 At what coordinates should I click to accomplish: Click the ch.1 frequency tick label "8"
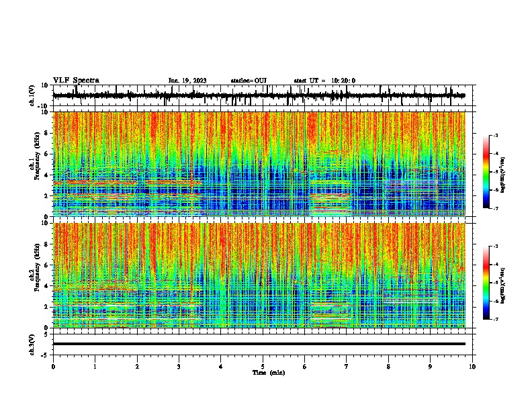click(x=46, y=133)
